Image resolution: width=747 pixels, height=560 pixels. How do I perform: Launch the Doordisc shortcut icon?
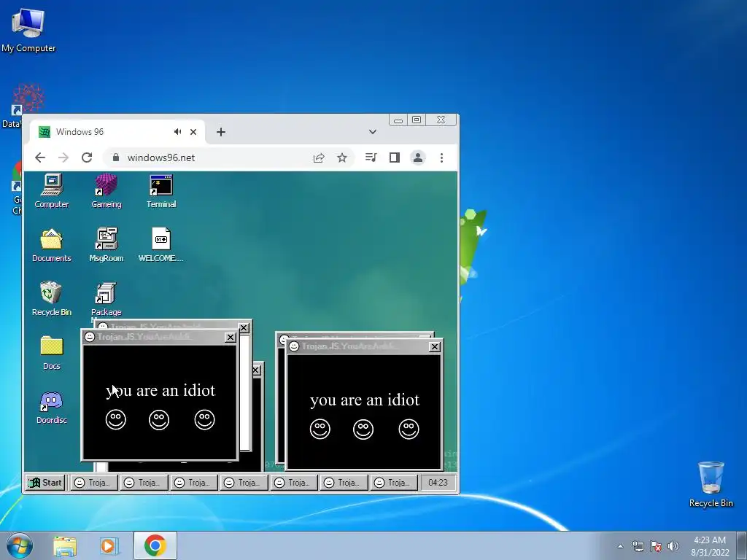(x=52, y=407)
